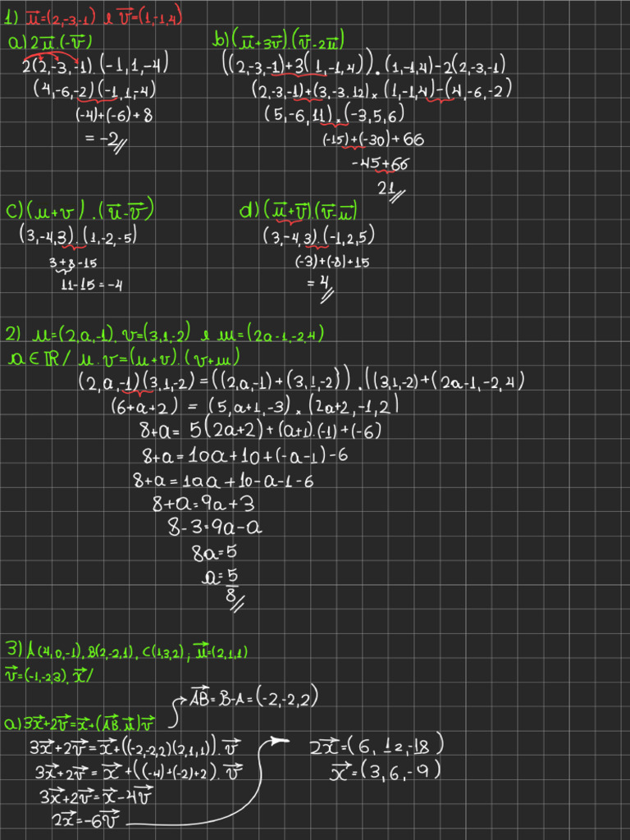This screenshot has height=840, width=630.
Task: Click the line "(3,-4,3).(1,-2,-5)"
Action: 78,236
